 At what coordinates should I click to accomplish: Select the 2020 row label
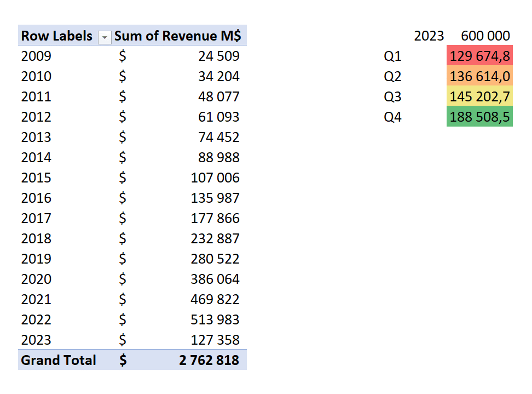(x=36, y=279)
